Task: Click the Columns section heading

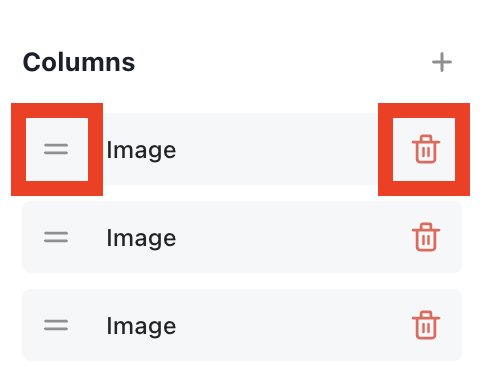Action: point(79,62)
